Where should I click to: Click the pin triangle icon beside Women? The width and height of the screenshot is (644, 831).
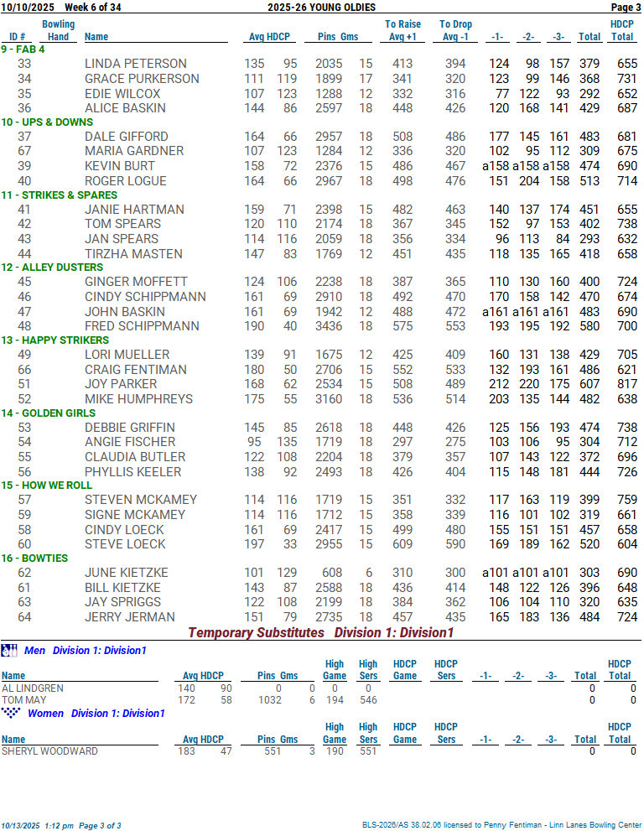coord(10,713)
